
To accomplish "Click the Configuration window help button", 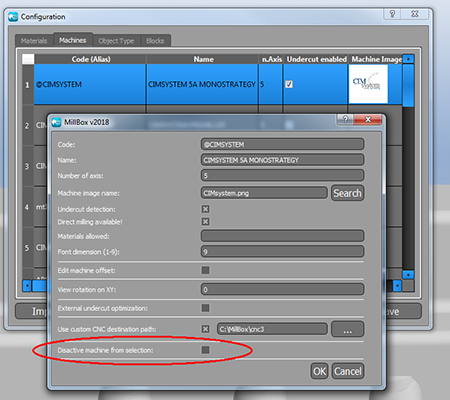I will coord(392,14).
